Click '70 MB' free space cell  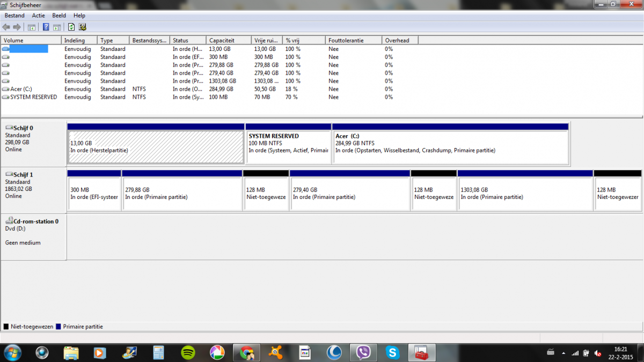click(262, 97)
